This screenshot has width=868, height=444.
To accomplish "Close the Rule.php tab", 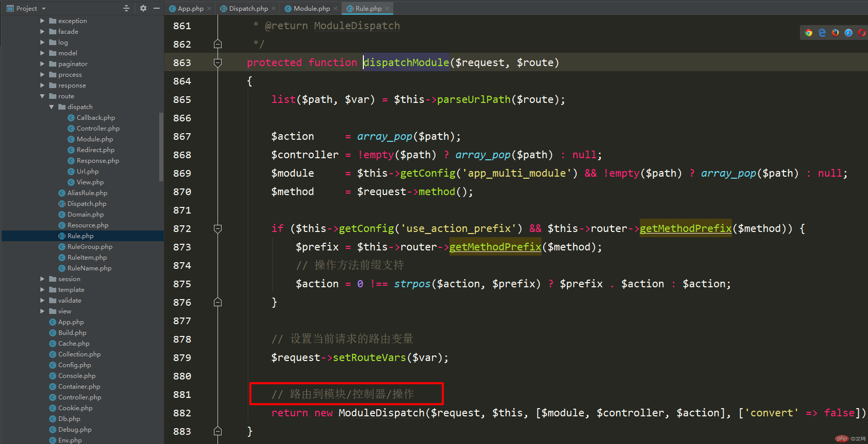I will (x=387, y=9).
